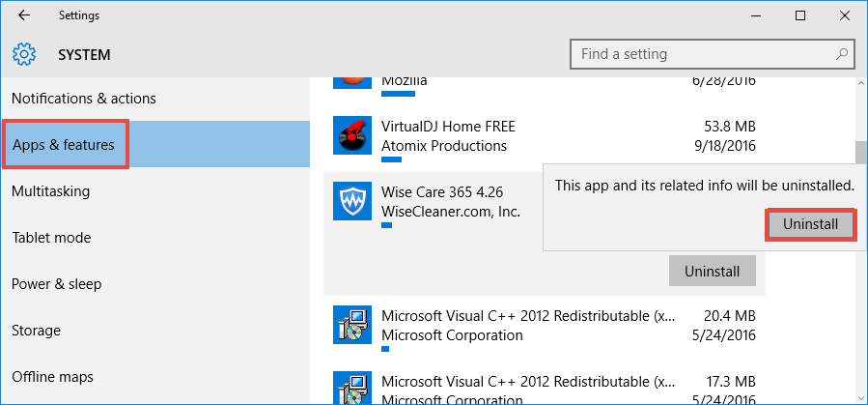Click the gray Uninstall button under Wise Care
Image resolution: width=868 pixels, height=405 pixels.
(712, 272)
